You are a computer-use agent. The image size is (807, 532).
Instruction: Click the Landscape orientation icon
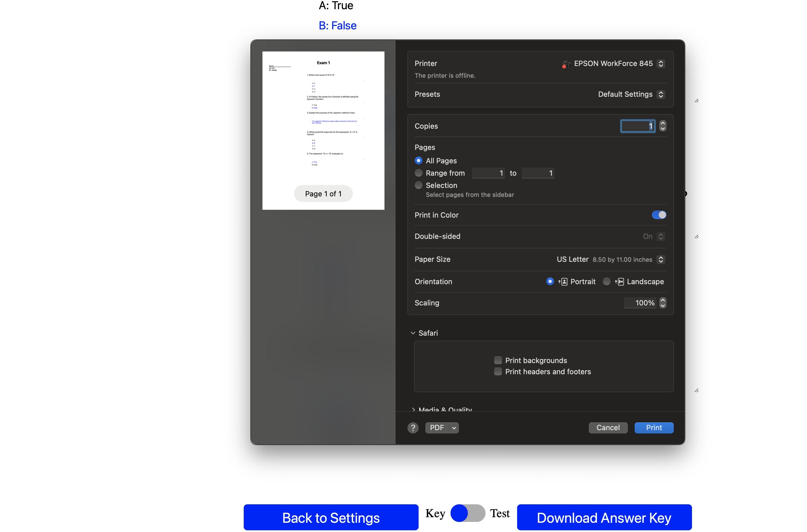click(x=619, y=282)
